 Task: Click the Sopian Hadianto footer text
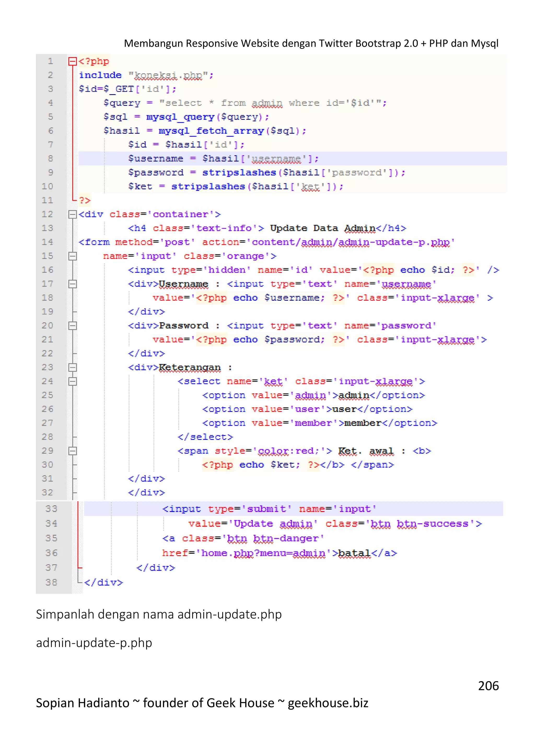(202, 703)
